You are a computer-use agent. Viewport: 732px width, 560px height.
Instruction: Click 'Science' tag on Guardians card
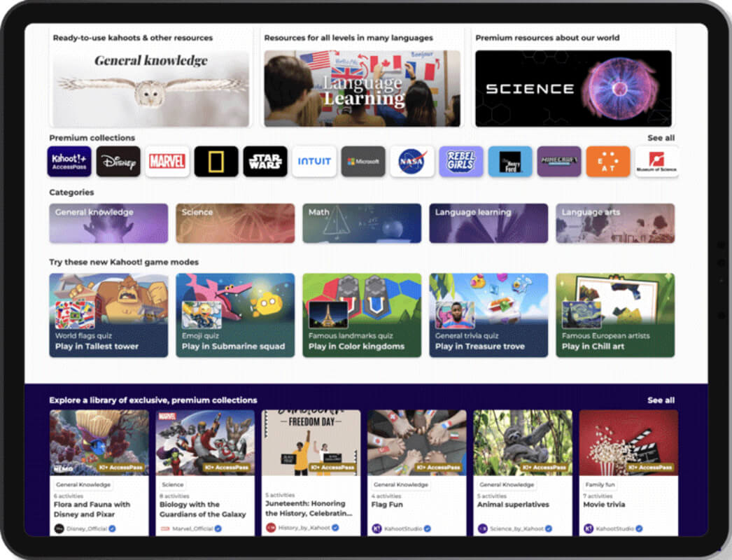tap(173, 485)
